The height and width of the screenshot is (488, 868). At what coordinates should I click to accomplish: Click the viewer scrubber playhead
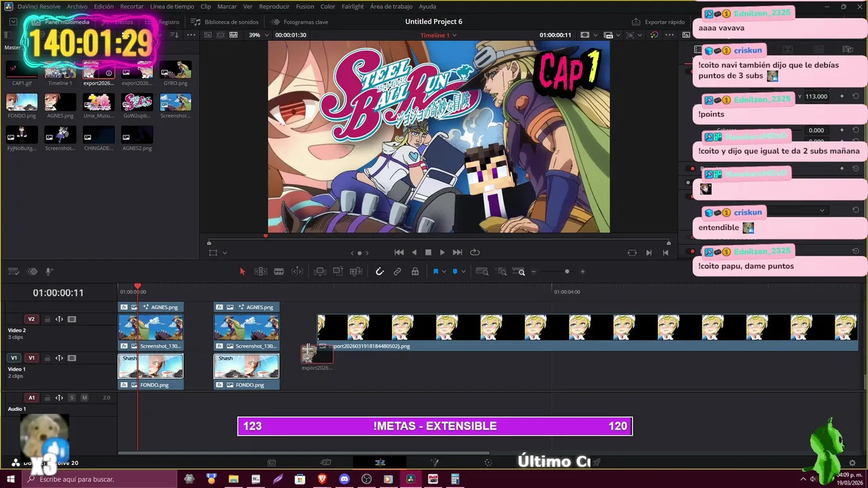click(265, 236)
